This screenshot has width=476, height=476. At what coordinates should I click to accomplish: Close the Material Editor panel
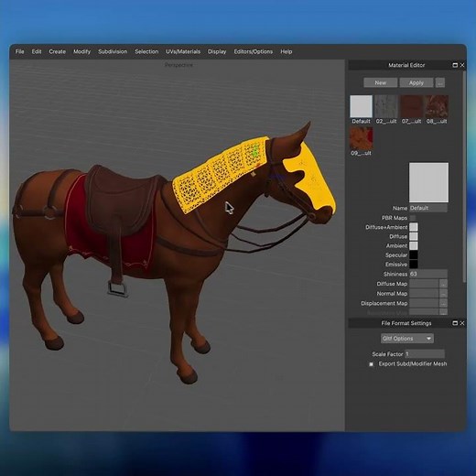pyautogui.click(x=462, y=65)
